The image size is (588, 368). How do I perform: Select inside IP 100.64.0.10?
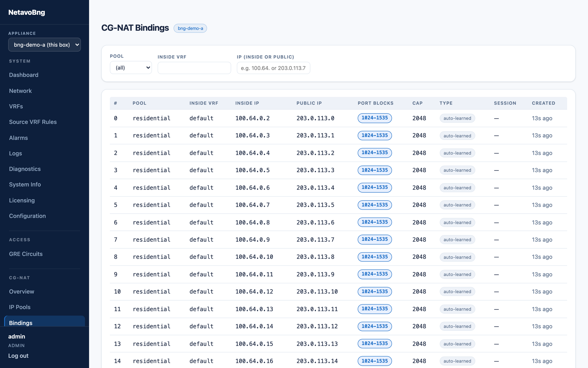click(x=254, y=257)
